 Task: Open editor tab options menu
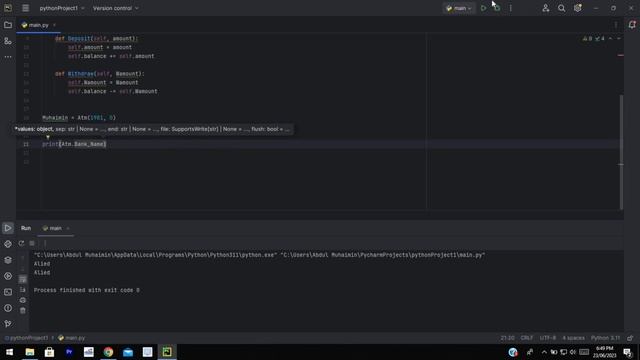616,25
